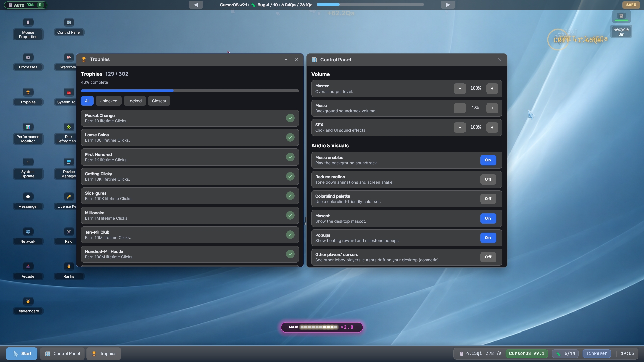
Task: Click the MAX combo multiplier meter
Action: (322, 327)
